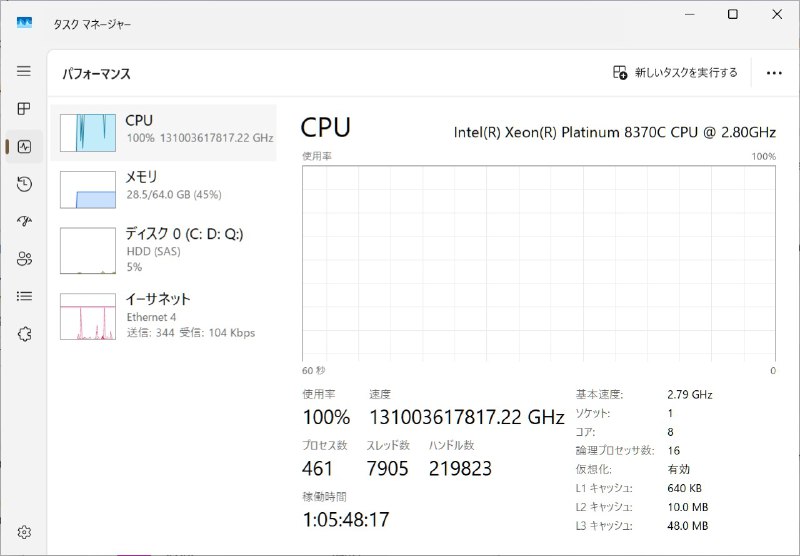The image size is (800, 556).
Task: Open the App history page icon
Action: pos(24,184)
